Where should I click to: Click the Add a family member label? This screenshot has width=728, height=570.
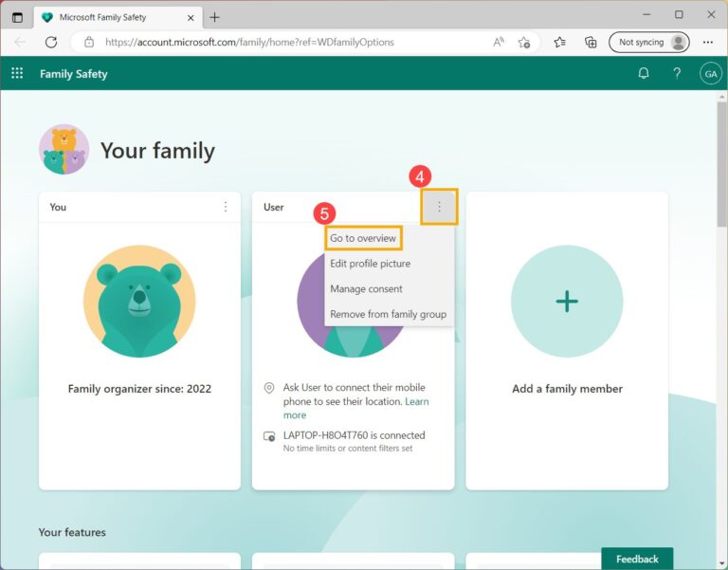point(567,389)
